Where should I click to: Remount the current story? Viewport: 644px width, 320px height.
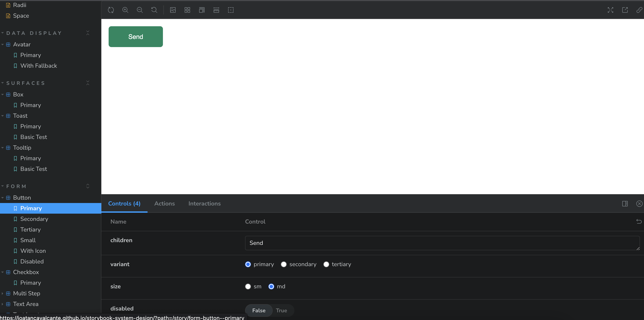point(111,10)
